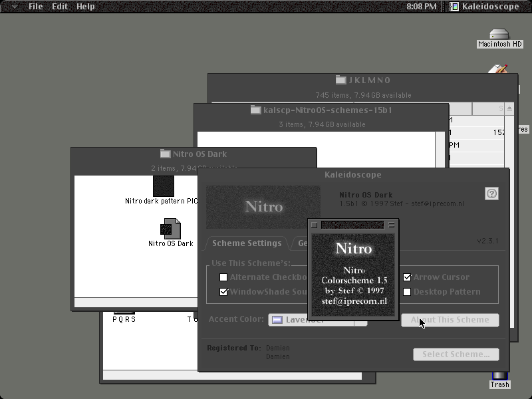Click the column header beside the JKLMNO sort button
This screenshot has width=532, height=399.
click(488, 108)
